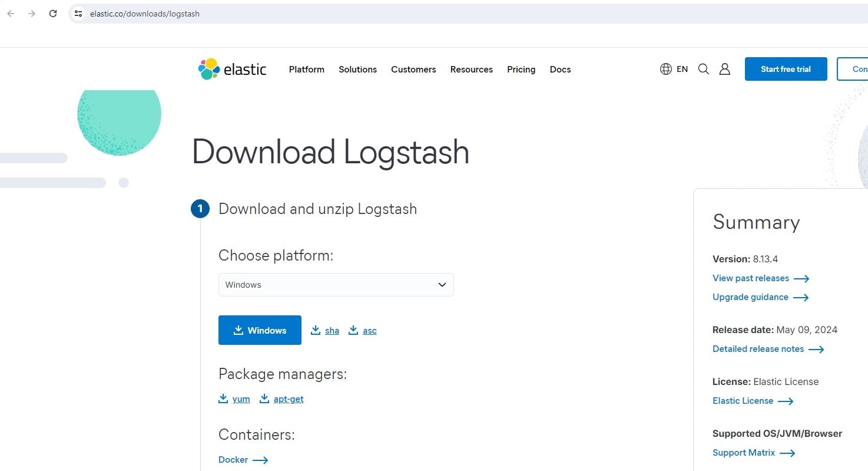Image resolution: width=868 pixels, height=471 pixels.
Task: Open the apt-get package manager link
Action: [289, 399]
